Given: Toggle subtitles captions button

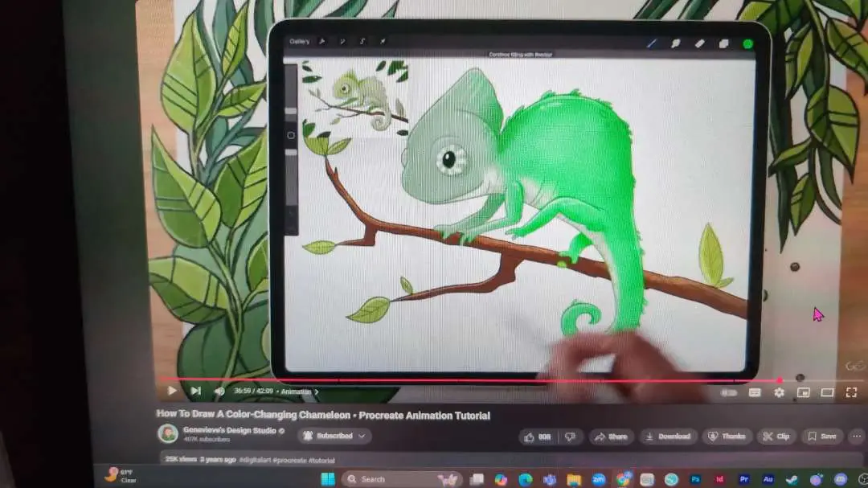Looking at the screenshot, I should pos(755,392).
